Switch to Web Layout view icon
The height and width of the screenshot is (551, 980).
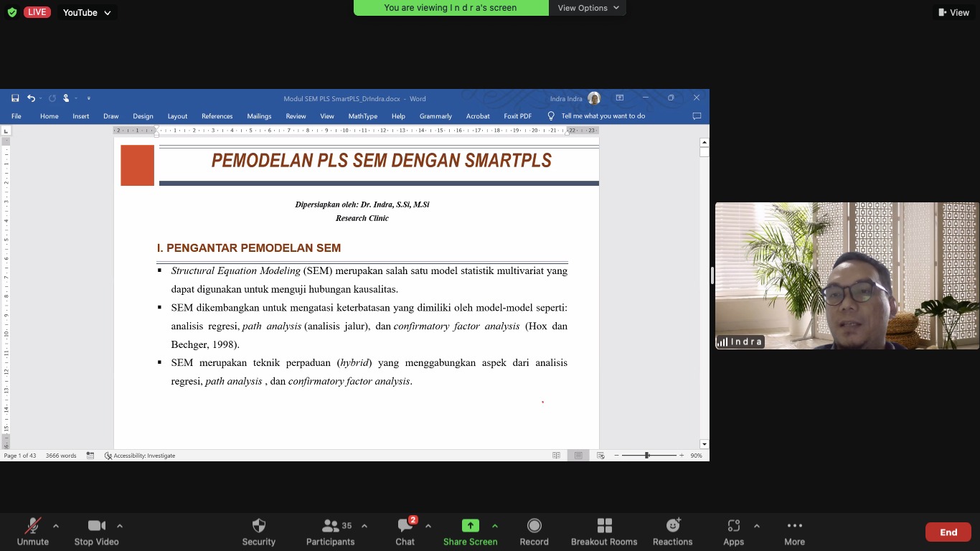point(600,456)
